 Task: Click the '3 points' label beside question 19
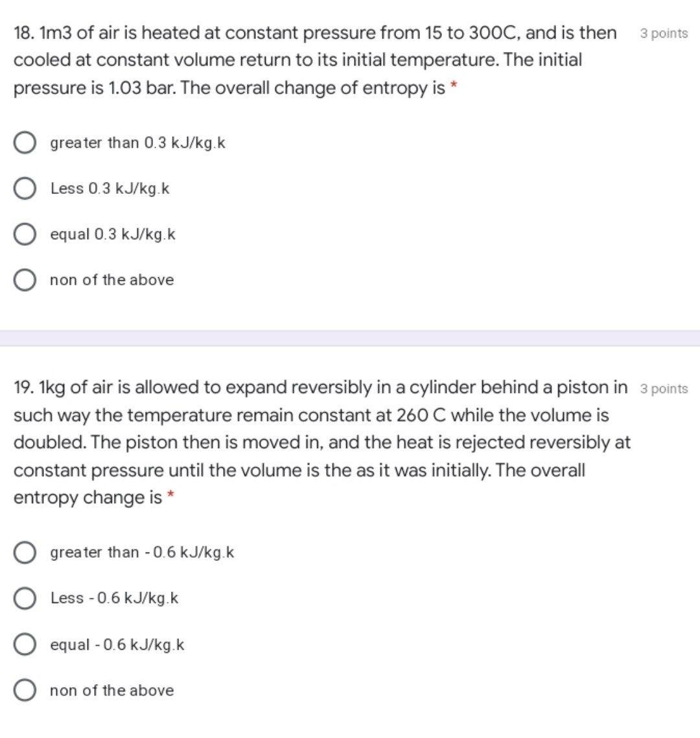click(x=664, y=388)
